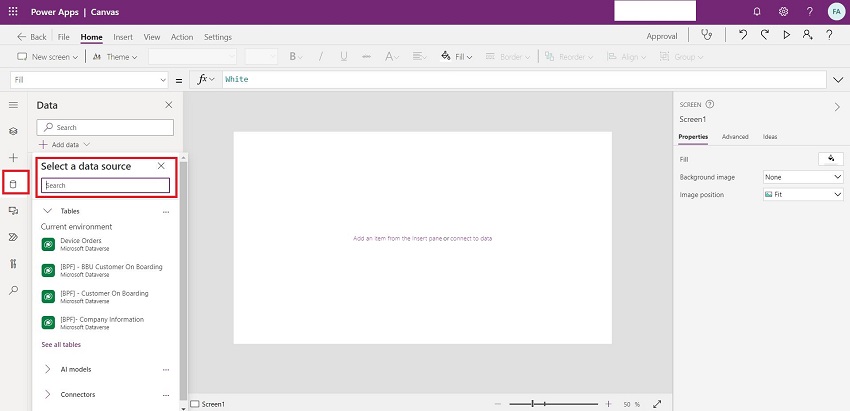Screen dimensions: 850x411
Task: Switch to the Ideas tab
Action: pyautogui.click(x=770, y=137)
